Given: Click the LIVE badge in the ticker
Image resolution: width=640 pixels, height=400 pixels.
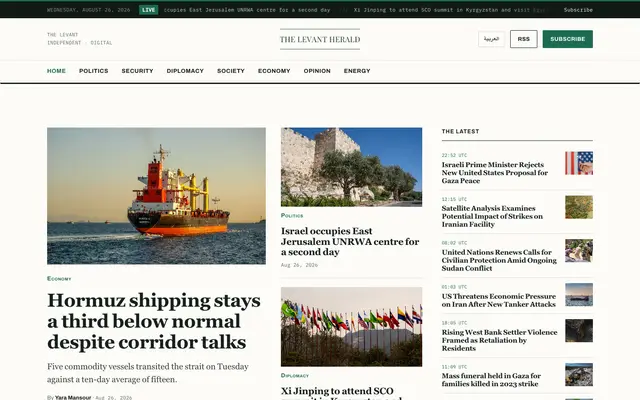Looking at the screenshot, I should pos(149,10).
